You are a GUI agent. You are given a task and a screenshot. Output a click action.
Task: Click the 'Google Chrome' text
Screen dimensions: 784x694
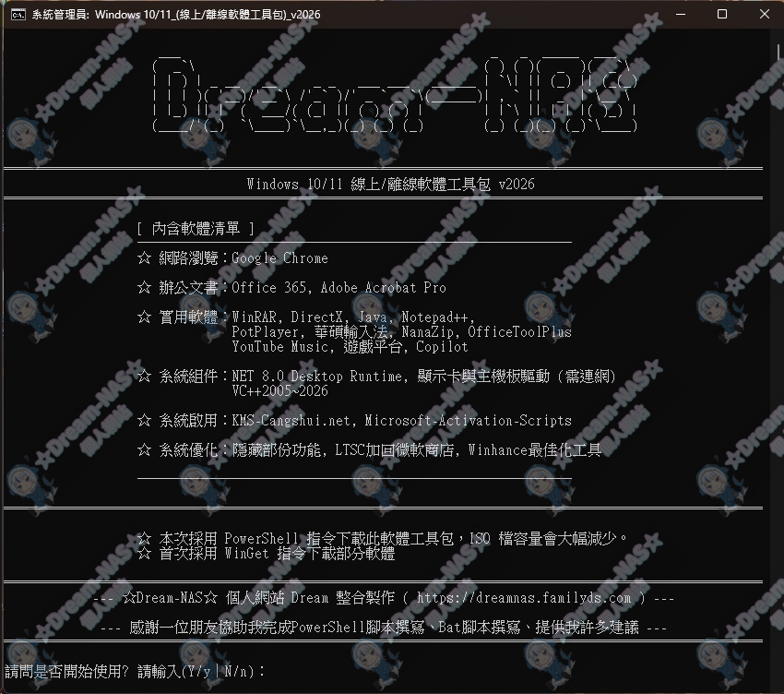tap(279, 258)
